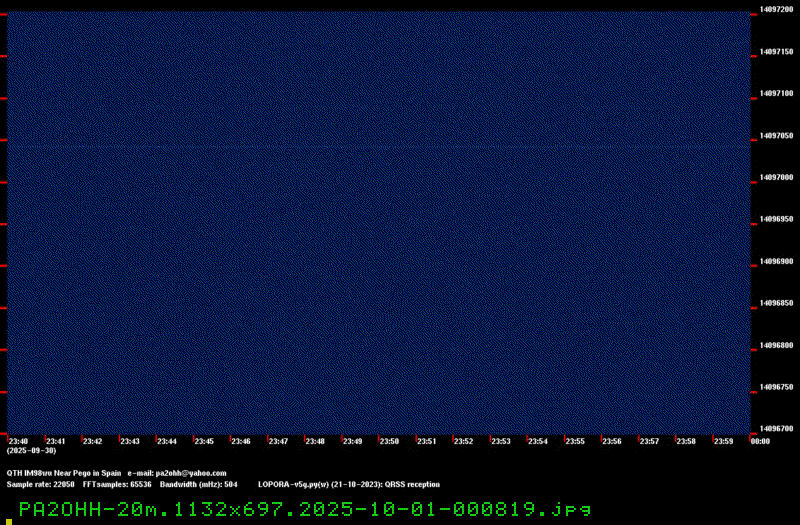
Task: Click the 23:40 time axis label
Action: point(18,441)
